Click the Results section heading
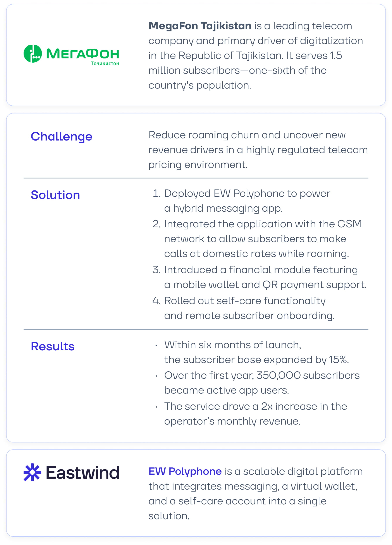The height and width of the screenshot is (545, 392). pyautogui.click(x=53, y=346)
